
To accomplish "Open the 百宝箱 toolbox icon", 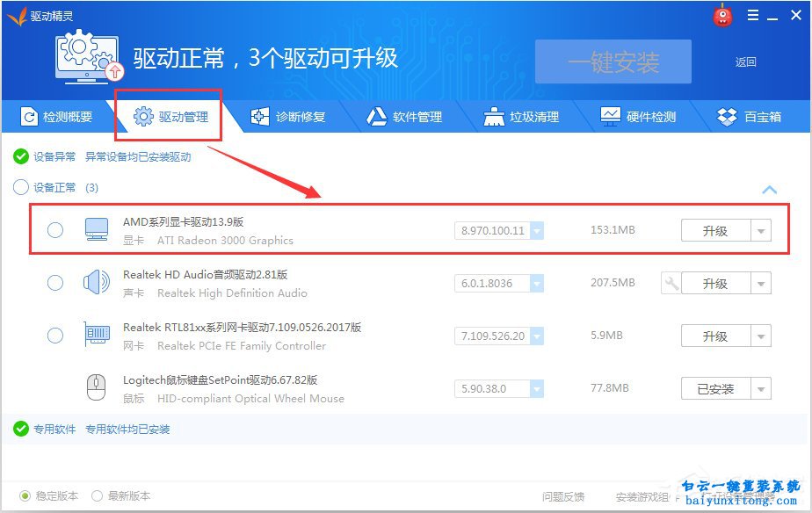I will [x=726, y=116].
